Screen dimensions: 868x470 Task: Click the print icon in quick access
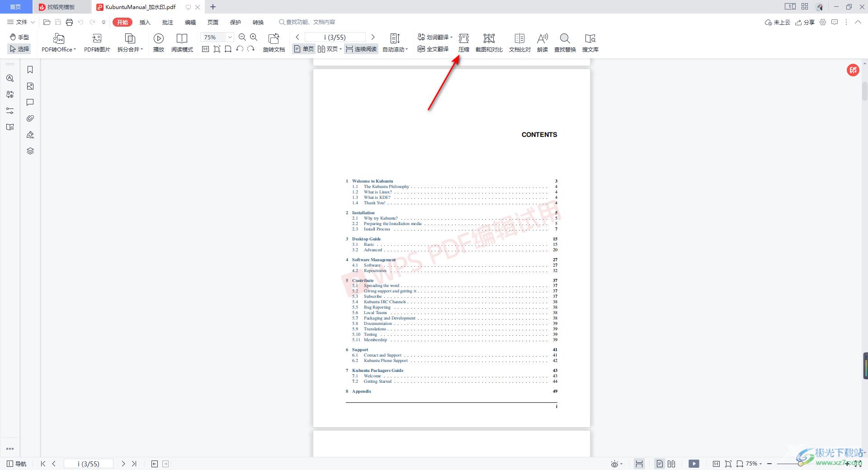point(69,22)
